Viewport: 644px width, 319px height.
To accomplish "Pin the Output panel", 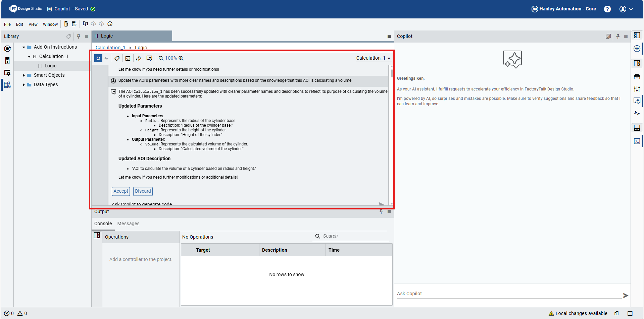I will pyautogui.click(x=381, y=211).
